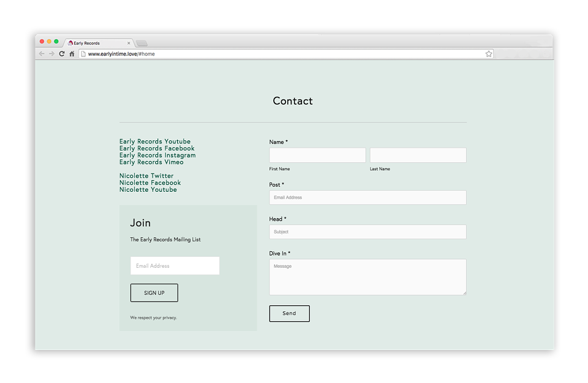Click the SIGN UP button
The width and height of the screenshot is (588, 383).
(x=154, y=293)
